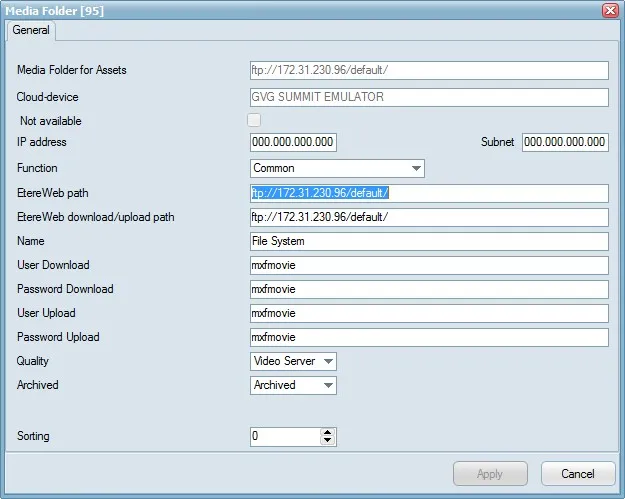The image size is (625, 499).
Task: Click the Password Upload text box
Action: click(x=428, y=337)
